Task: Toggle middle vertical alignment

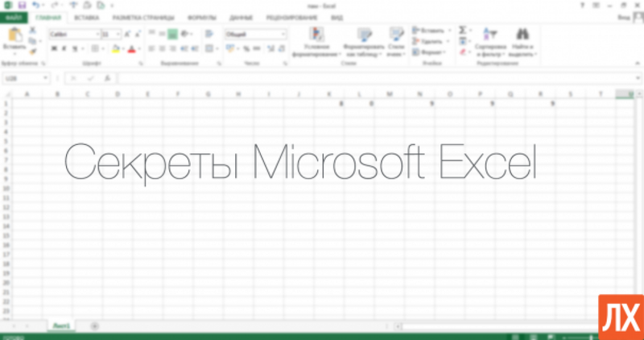Action: coord(163,34)
